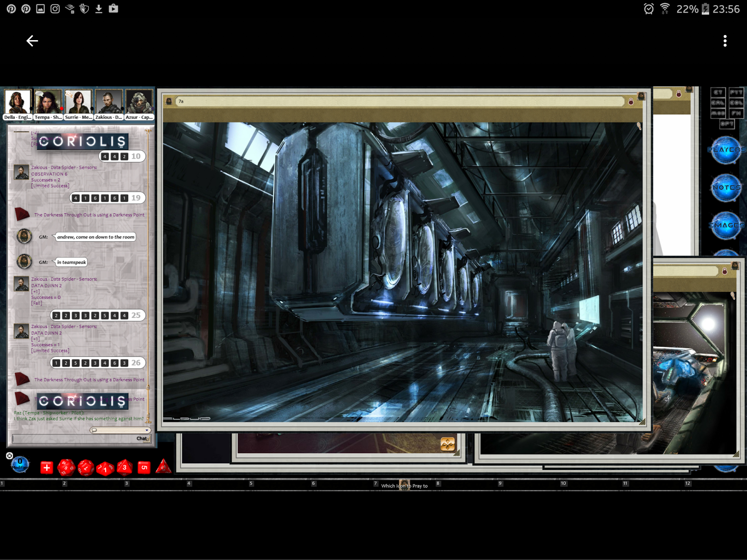Tap the download notification icon

point(99,9)
